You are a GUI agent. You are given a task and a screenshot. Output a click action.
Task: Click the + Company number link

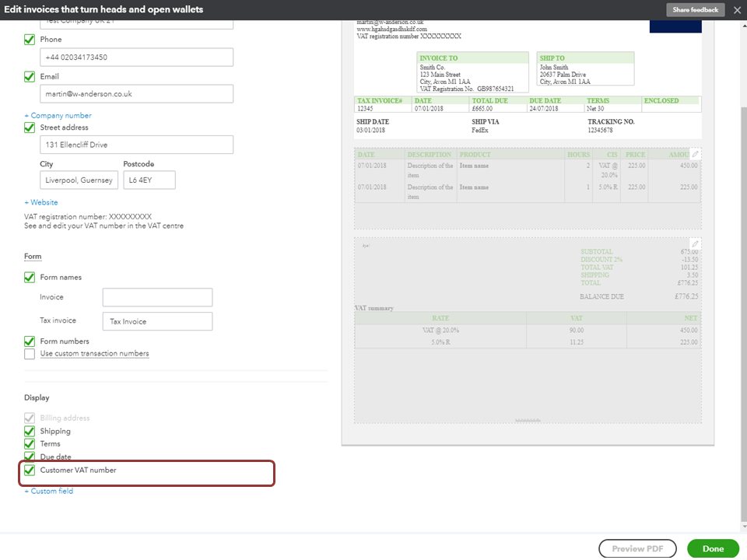click(58, 115)
